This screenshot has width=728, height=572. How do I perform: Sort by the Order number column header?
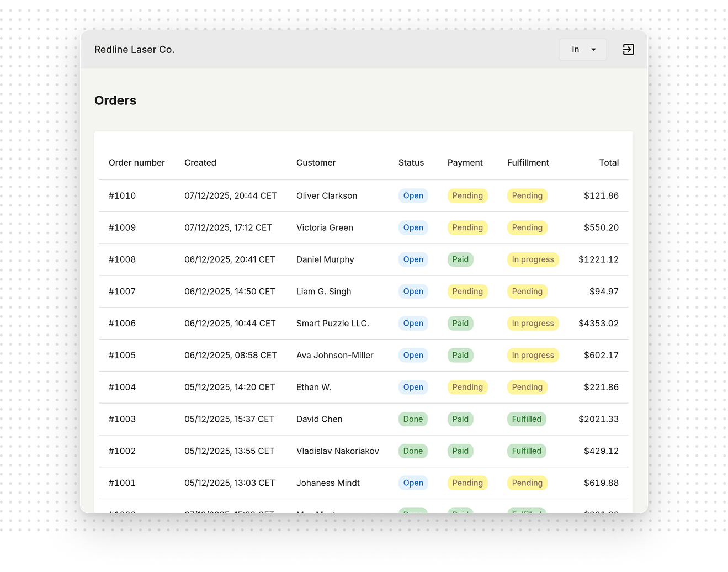pyautogui.click(x=136, y=163)
